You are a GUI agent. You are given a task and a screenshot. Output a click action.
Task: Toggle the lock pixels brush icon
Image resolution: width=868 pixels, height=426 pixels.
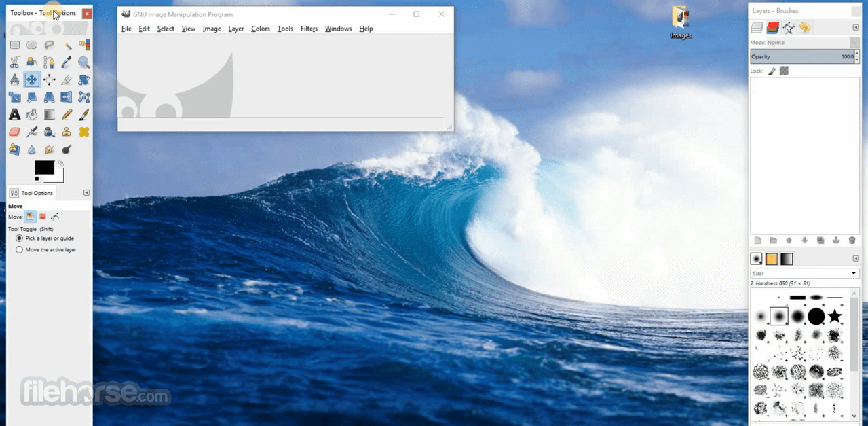(772, 71)
